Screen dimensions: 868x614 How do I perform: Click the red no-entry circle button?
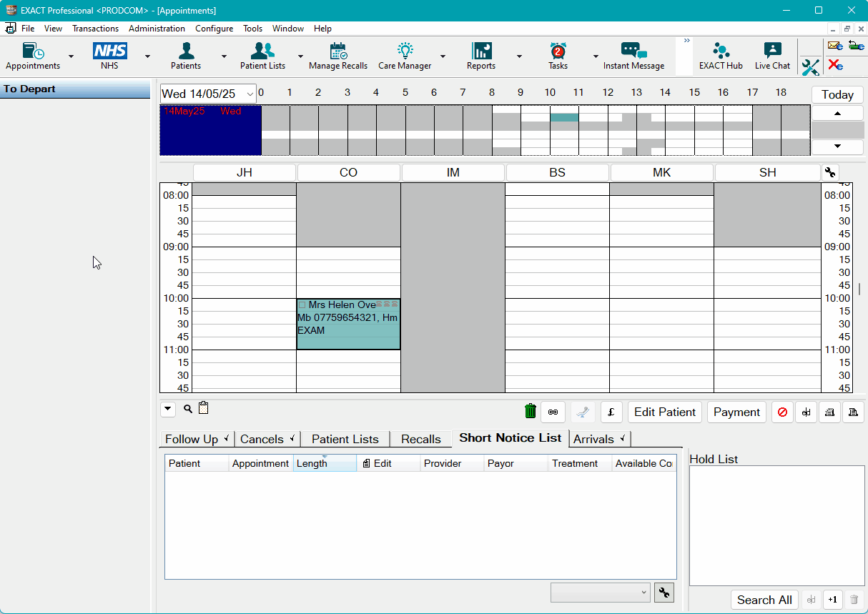[782, 412]
